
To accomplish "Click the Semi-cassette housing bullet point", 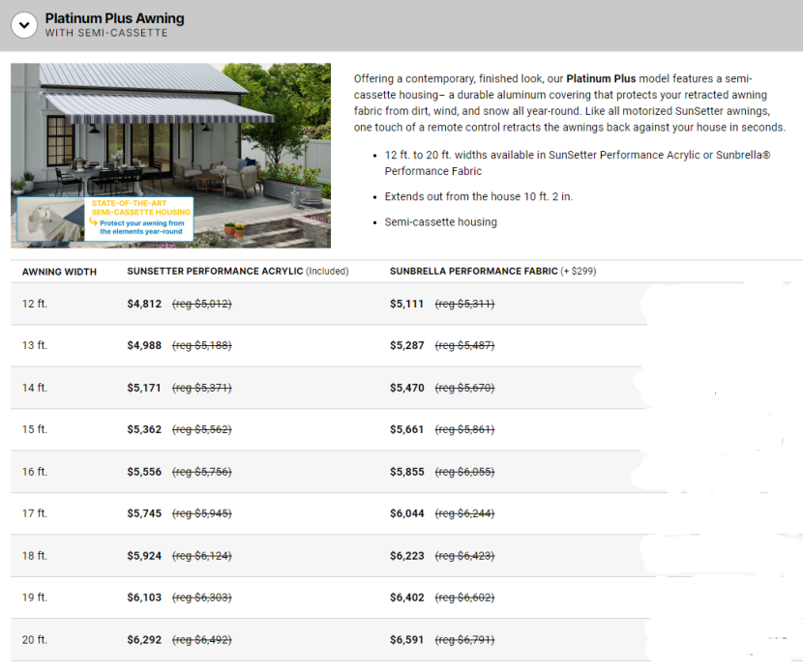I will click(x=440, y=222).
